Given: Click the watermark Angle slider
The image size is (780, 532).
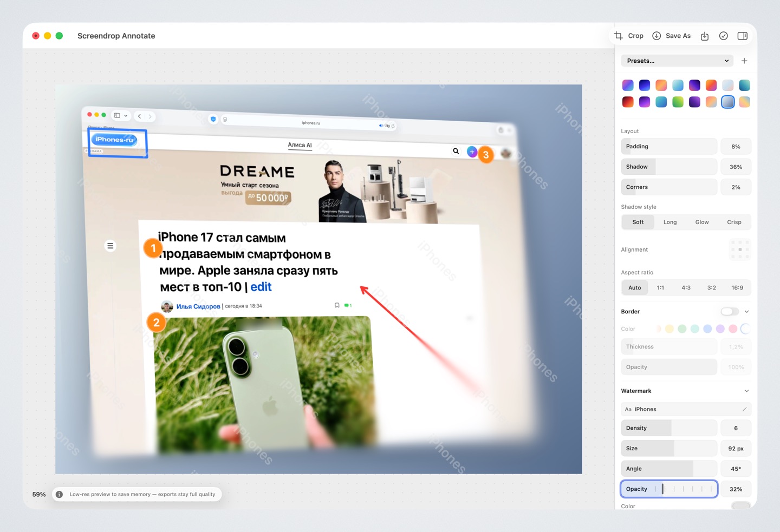Looking at the screenshot, I should click(669, 469).
